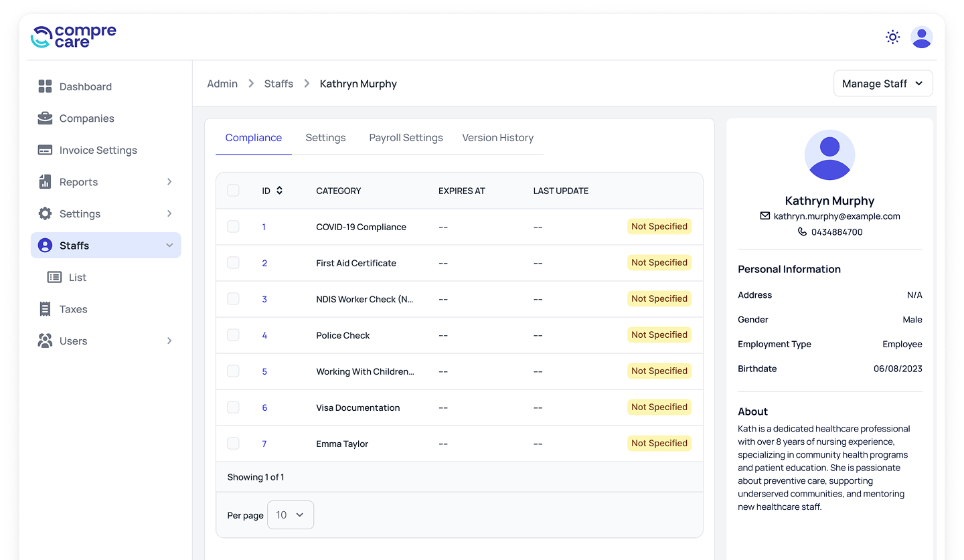Check the select-all checkbox in table header
The height and width of the screenshot is (560, 964).
(233, 191)
